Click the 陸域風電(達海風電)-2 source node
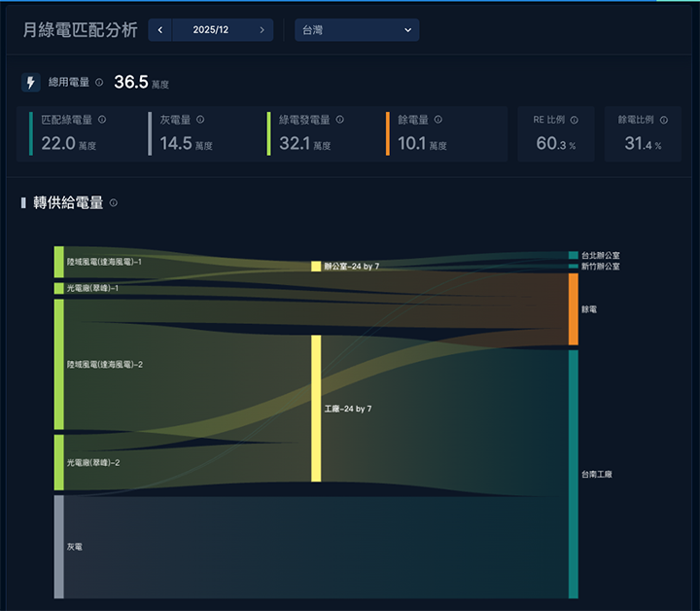Screen dimensions: 700x611 (59, 364)
